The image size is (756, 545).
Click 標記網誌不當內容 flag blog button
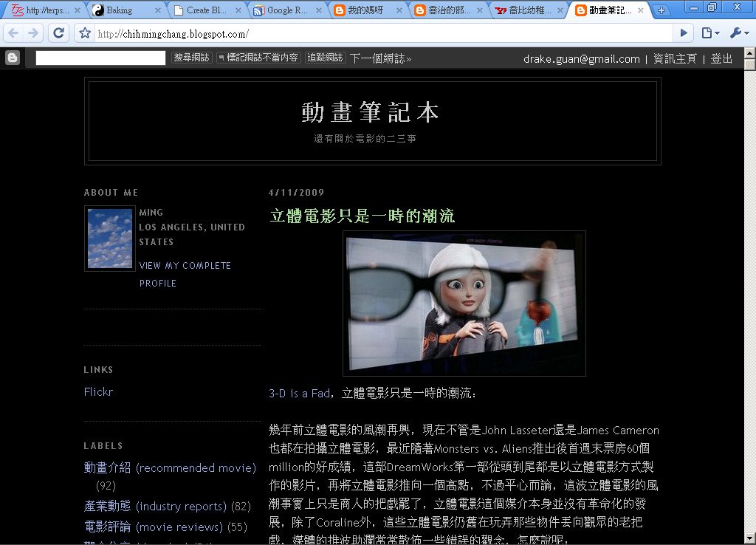[x=259, y=58]
